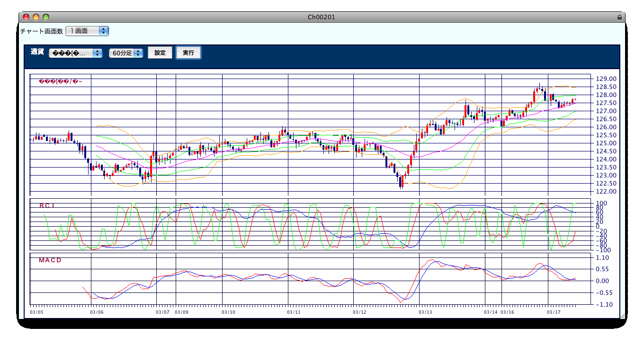Click the garbled currency pair title in the price chart
The image size is (644, 345).
tap(61, 82)
